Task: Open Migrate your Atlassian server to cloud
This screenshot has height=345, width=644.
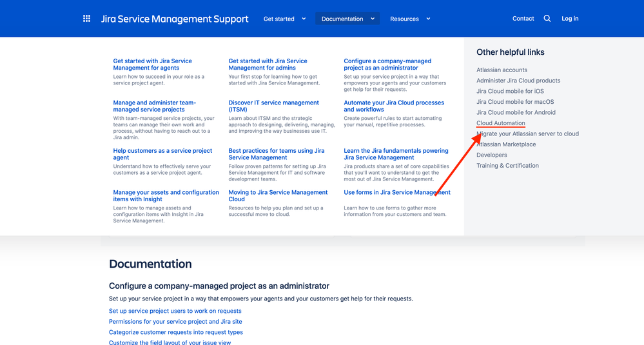Action: 527,134
